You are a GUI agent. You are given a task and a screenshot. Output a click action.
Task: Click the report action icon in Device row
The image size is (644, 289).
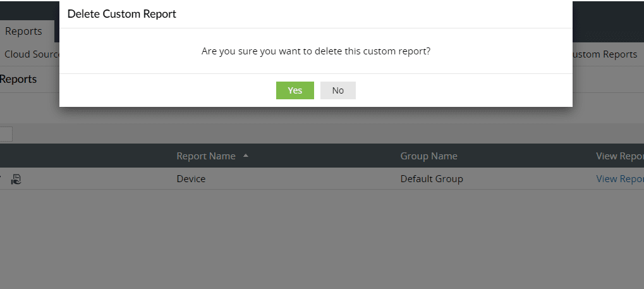click(x=16, y=179)
